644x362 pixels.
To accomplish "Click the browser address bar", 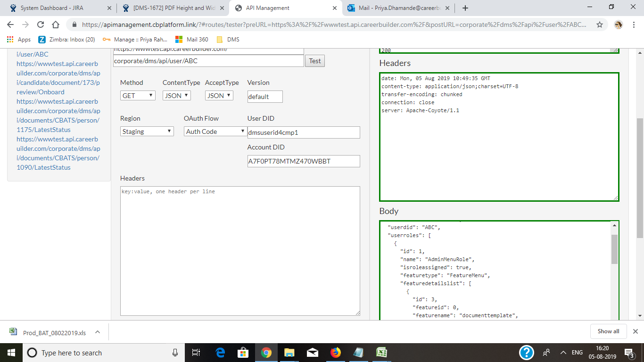I will click(x=334, y=25).
